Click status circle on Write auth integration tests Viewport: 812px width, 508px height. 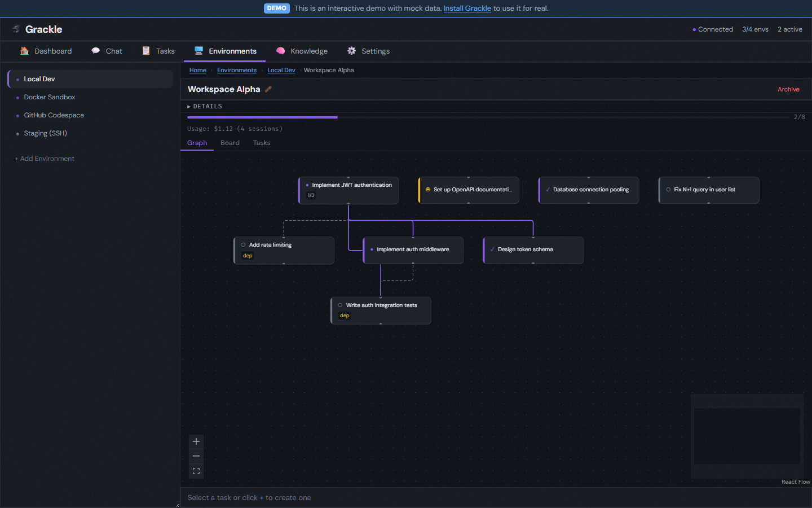pos(340,305)
